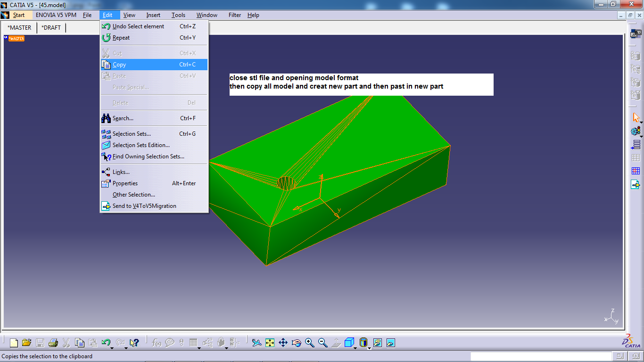
Task: Choose Copy in the Edit menu
Action: [x=154, y=65]
